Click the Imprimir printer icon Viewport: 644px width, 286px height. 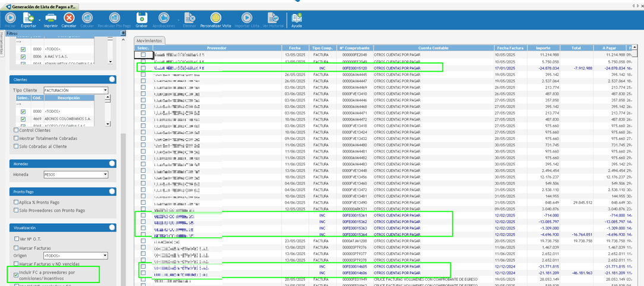pyautogui.click(x=50, y=20)
